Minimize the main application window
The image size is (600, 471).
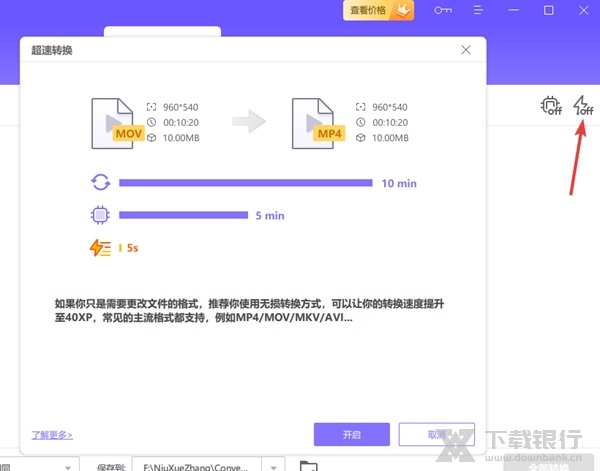[513, 10]
